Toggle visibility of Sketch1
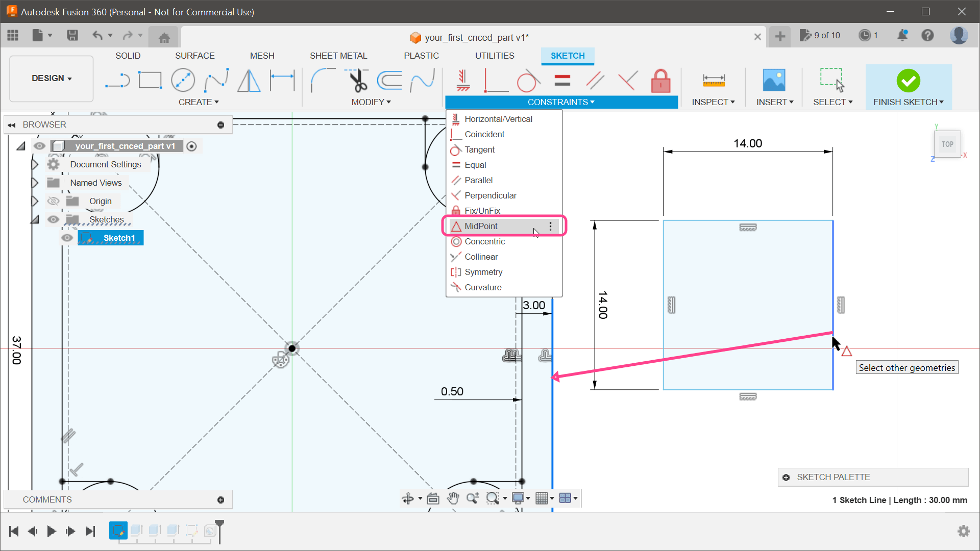The width and height of the screenshot is (980, 551). coord(67,238)
